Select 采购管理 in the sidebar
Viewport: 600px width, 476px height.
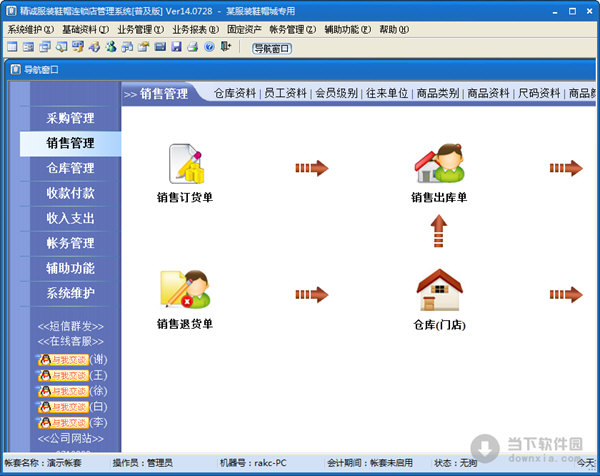click(70, 118)
